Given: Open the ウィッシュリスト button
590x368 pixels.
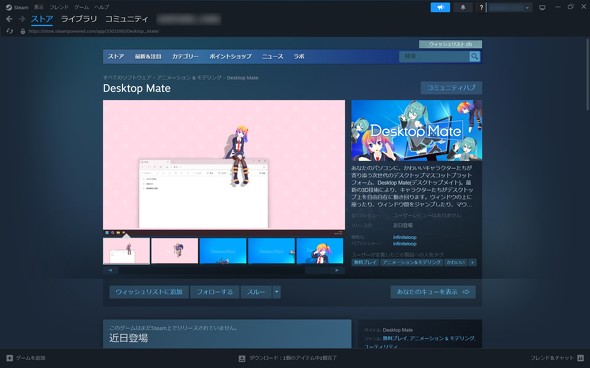Looking at the screenshot, I should point(450,44).
